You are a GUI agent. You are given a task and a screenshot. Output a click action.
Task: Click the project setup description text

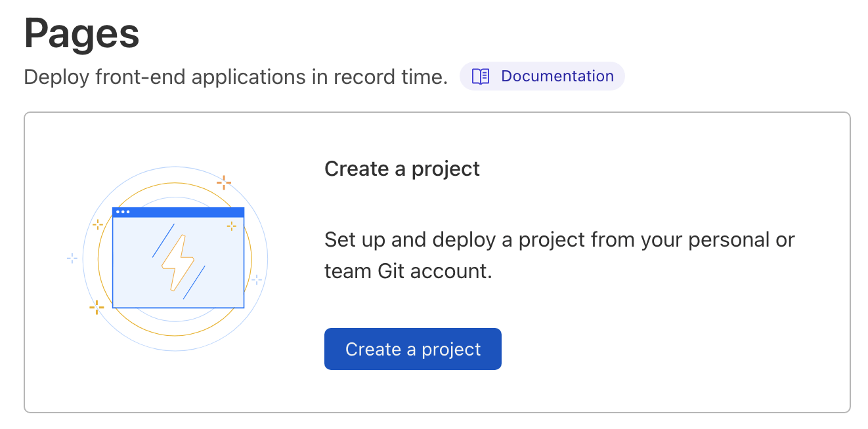pos(559,255)
